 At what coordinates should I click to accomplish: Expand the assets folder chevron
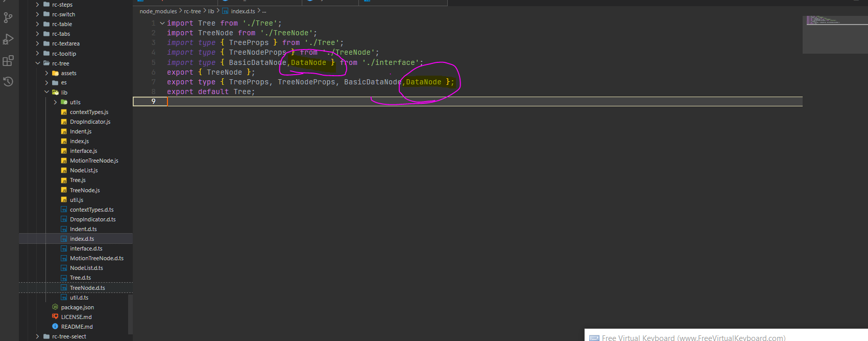pos(46,73)
